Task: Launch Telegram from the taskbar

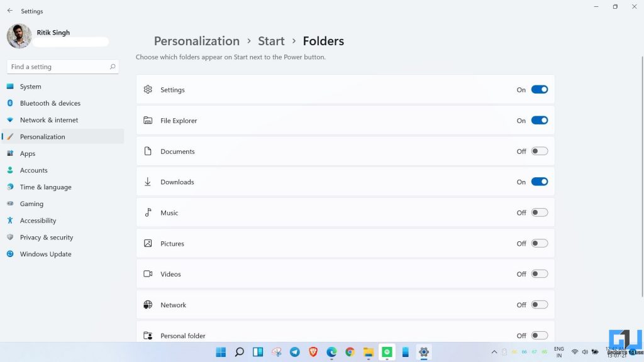Action: click(x=294, y=352)
